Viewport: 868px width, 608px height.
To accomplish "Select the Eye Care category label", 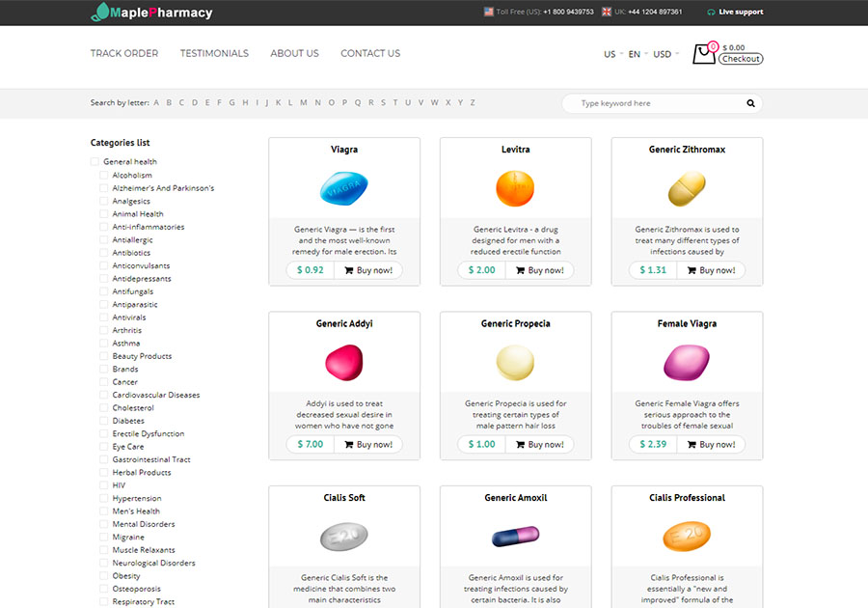I will click(x=128, y=446).
